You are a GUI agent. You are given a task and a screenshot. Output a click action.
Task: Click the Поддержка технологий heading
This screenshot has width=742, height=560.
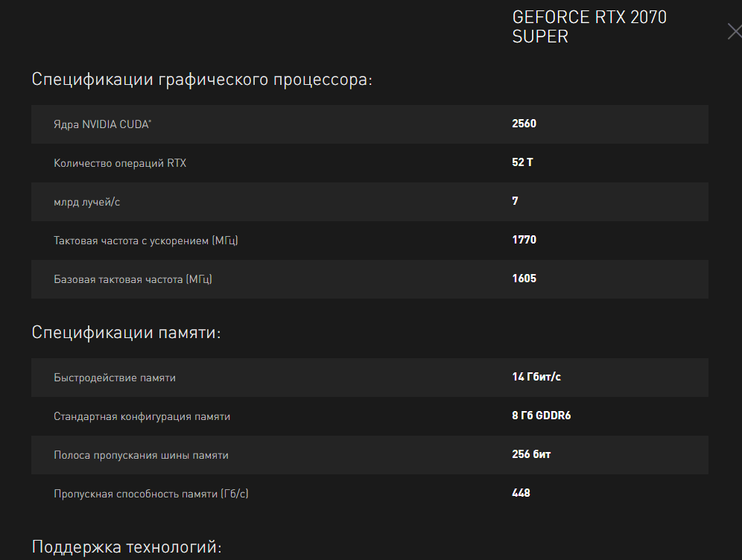[127, 547]
